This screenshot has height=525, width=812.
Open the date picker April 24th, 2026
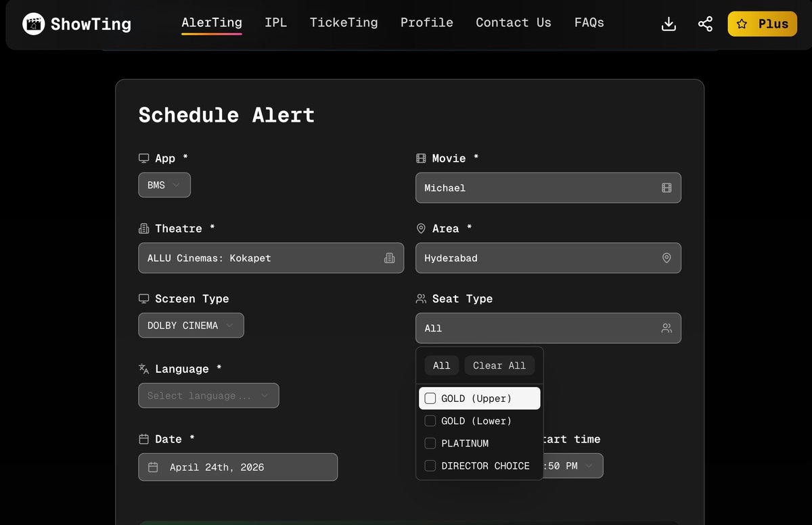coord(238,467)
